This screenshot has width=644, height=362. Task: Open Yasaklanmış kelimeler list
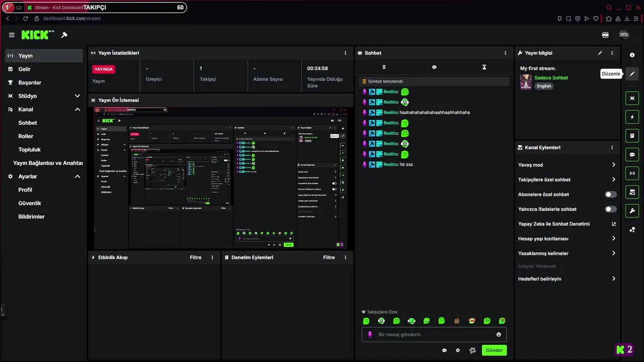click(567, 253)
